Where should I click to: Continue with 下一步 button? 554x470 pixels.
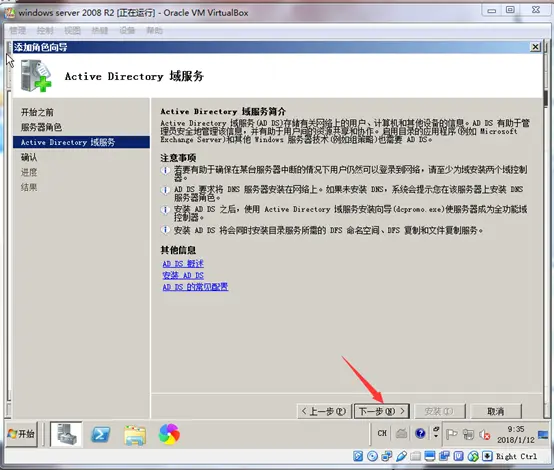(x=382, y=411)
